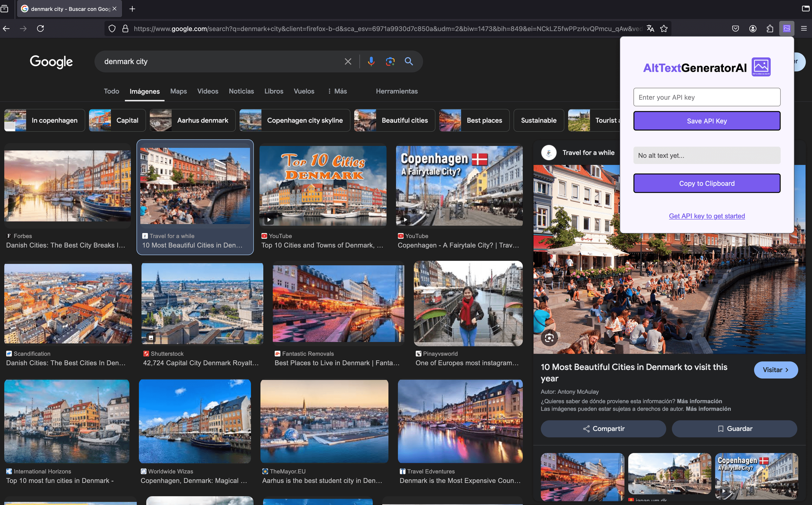812x505 pixels.
Task: Open the Firefox account icon
Action: (753, 29)
